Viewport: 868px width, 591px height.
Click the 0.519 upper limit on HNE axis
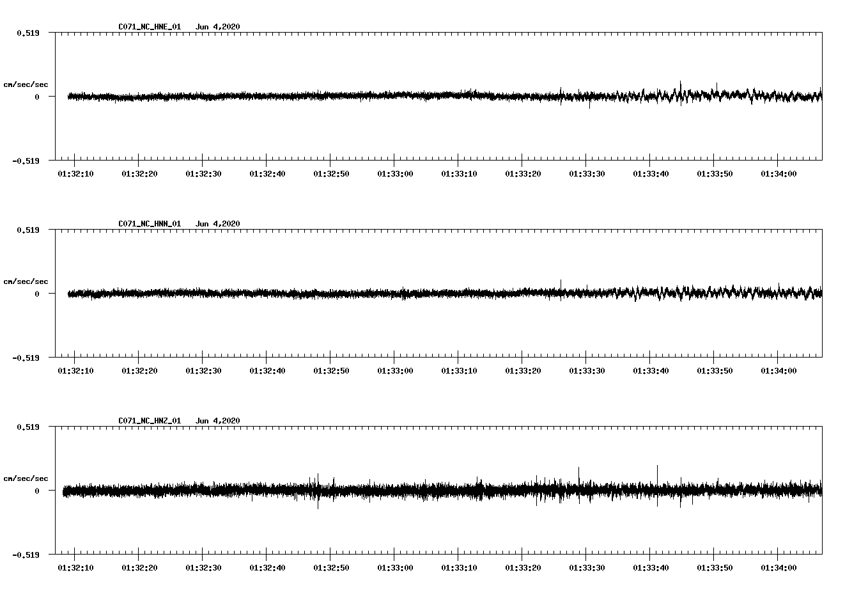27,33
